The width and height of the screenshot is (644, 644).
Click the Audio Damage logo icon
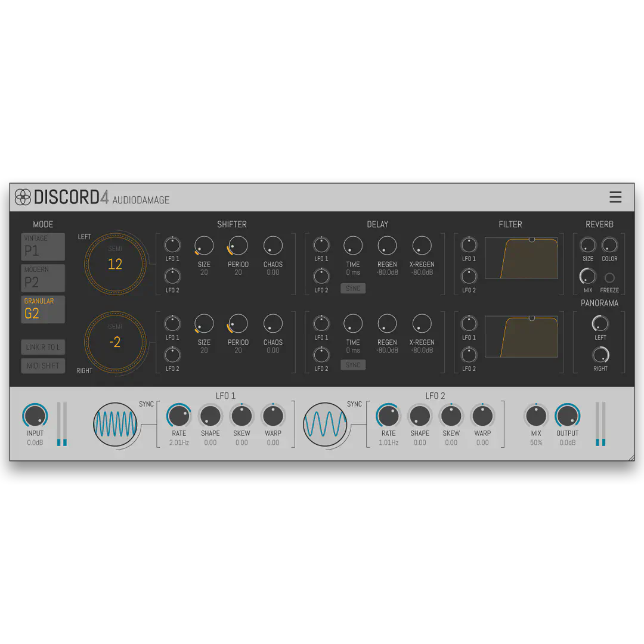point(23,197)
